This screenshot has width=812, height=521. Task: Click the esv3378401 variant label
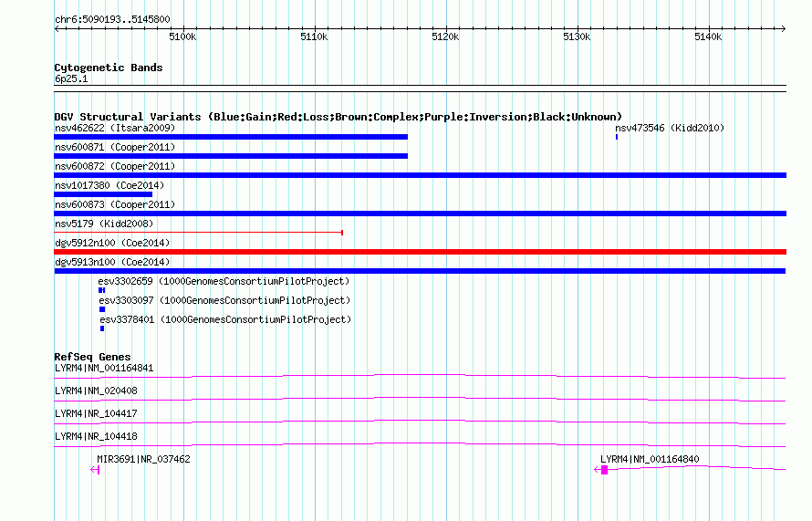[225, 319]
